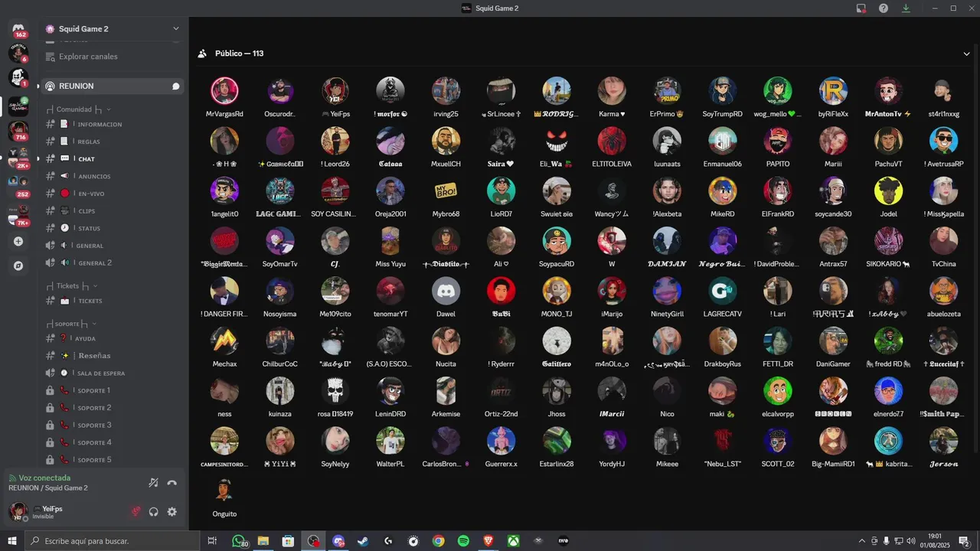Unmute the microphone in user panel
This screenshot has height=551, width=980.
pos(136,512)
